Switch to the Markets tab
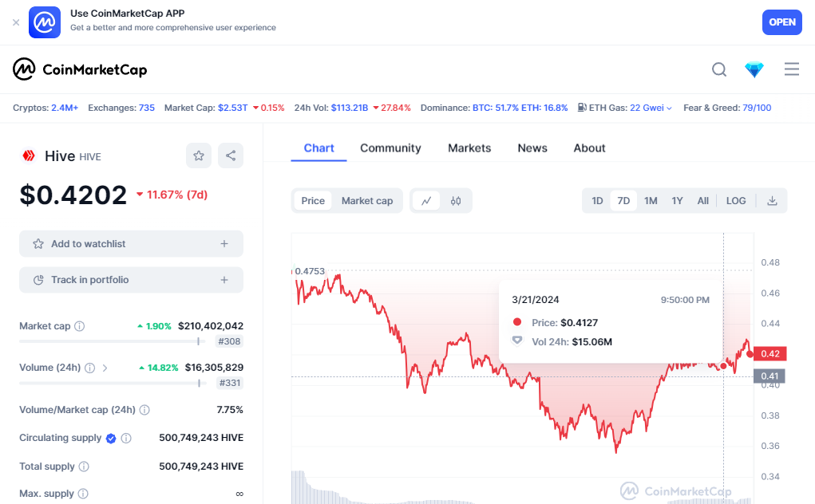Screen dimensions: 815x504 [x=469, y=148]
